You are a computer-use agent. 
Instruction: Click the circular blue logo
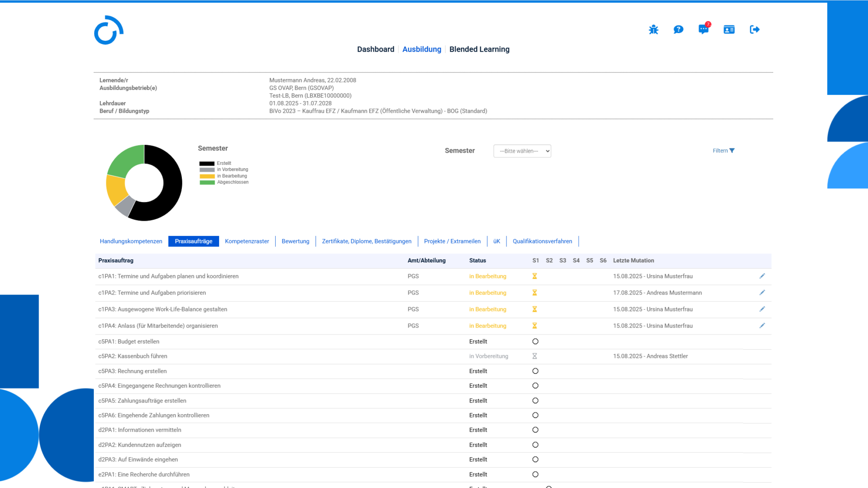[109, 30]
